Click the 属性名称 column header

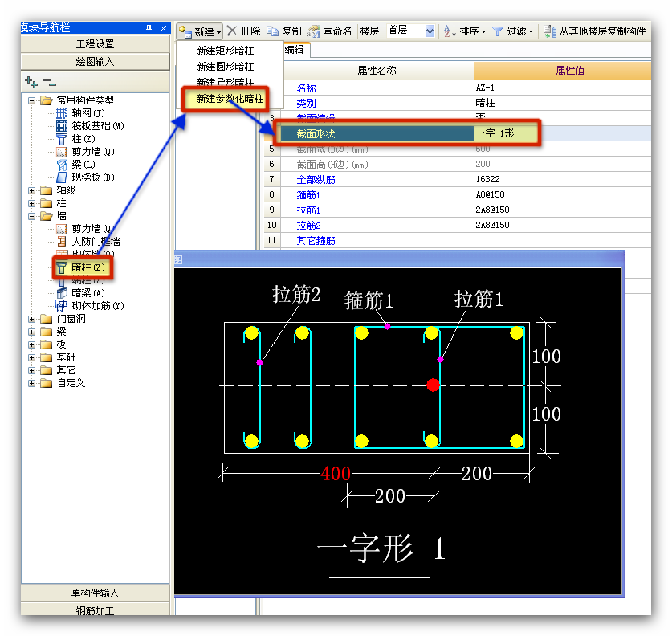[x=377, y=71]
